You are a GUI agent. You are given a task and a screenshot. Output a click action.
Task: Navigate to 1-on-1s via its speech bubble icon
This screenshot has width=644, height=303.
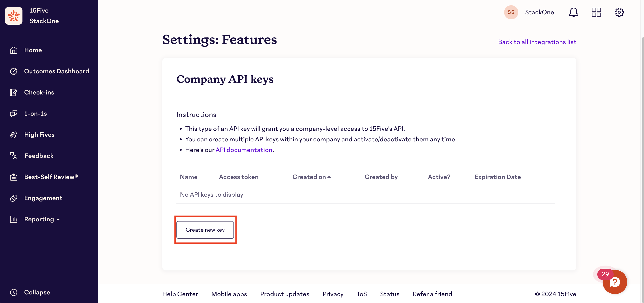click(13, 113)
